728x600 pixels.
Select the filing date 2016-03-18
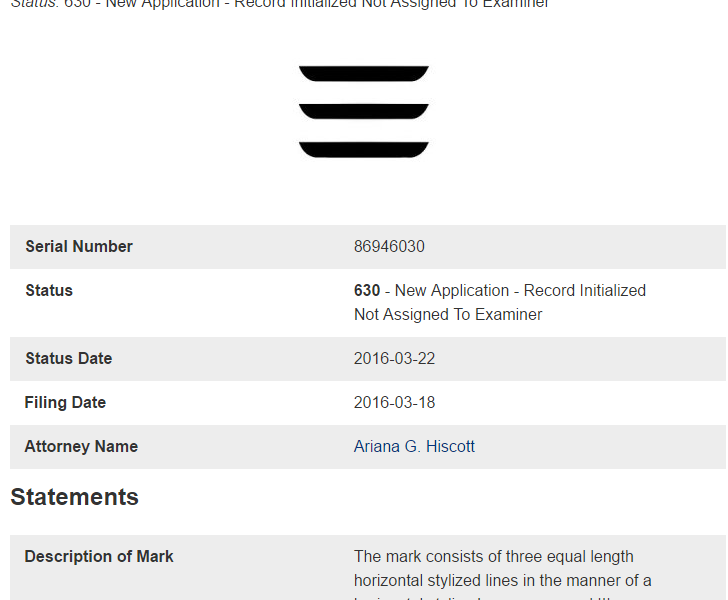pyautogui.click(x=394, y=403)
